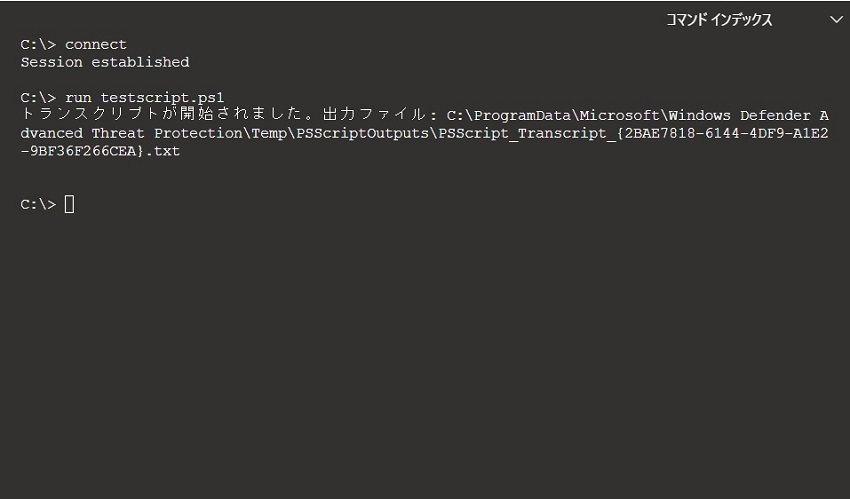This screenshot has width=850, height=499.
Task: Click the 'connect' command text
Action: (x=95, y=44)
